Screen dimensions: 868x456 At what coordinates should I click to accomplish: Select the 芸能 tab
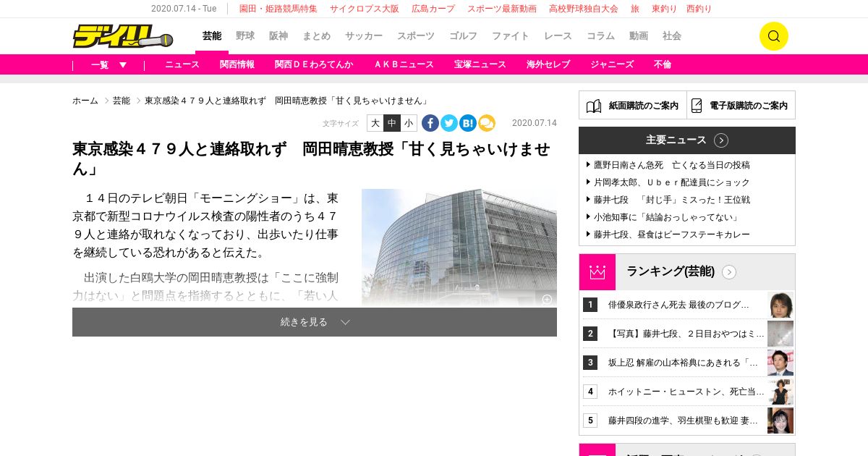[212, 36]
